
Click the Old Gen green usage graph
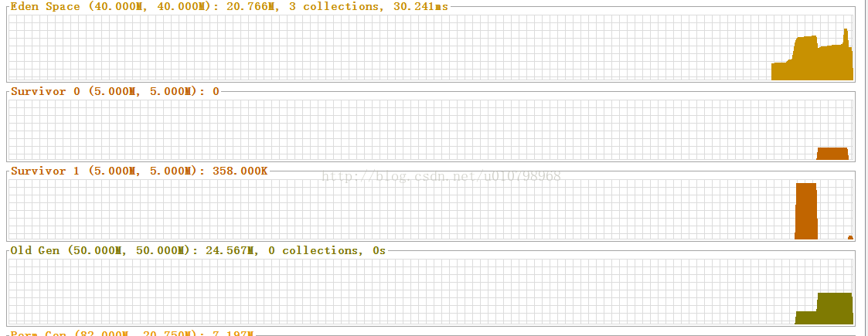[824, 308]
